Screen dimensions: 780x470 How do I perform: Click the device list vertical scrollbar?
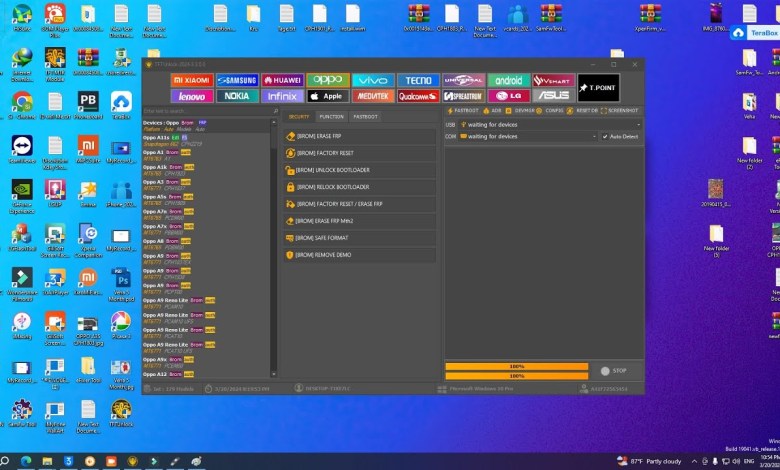(274, 249)
